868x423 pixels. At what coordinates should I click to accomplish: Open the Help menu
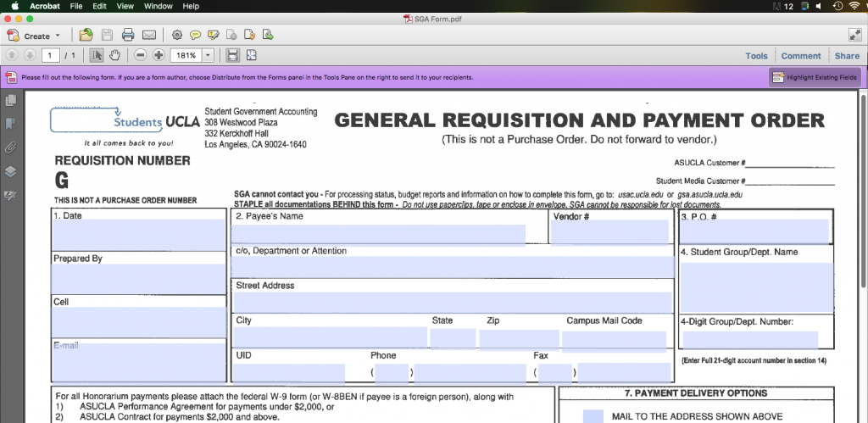click(x=191, y=6)
